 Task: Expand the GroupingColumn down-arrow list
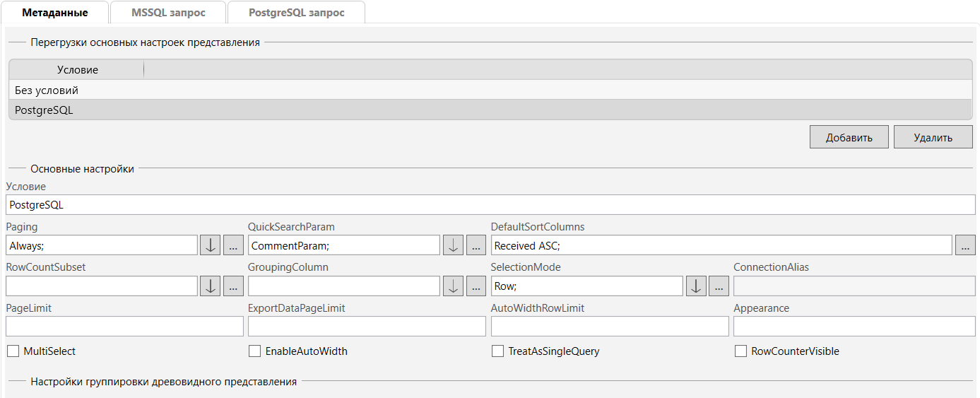[x=454, y=286]
